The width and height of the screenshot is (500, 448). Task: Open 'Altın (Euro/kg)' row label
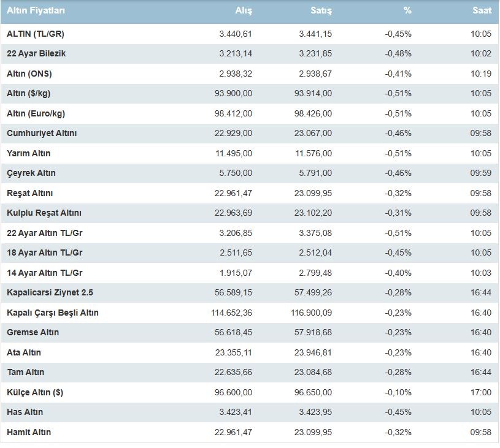[x=36, y=113]
